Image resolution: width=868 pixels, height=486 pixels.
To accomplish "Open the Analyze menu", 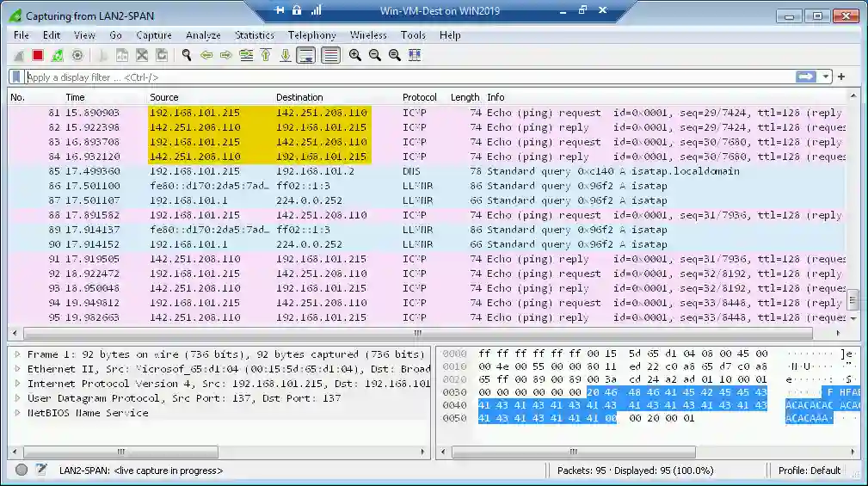I will point(203,35).
